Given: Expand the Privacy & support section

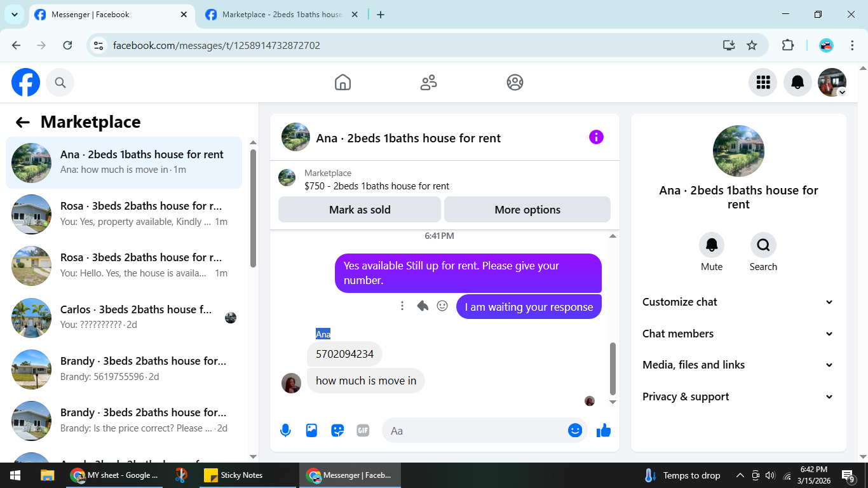Looking at the screenshot, I should [x=738, y=396].
